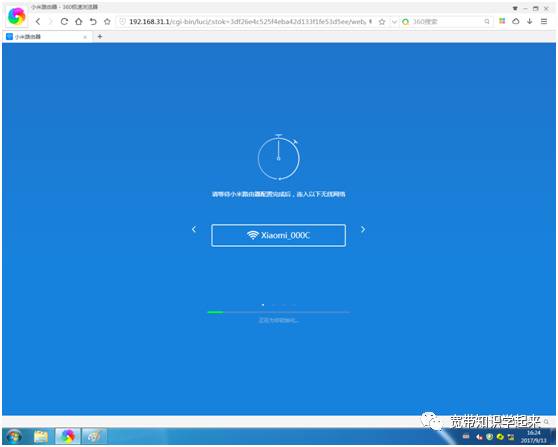Reload the router setup page

pos(64,22)
